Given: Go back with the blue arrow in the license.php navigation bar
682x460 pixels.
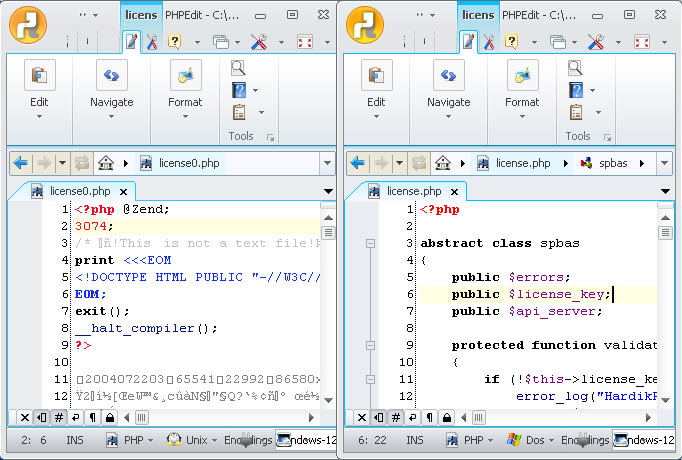Looking at the screenshot, I should tap(358, 163).
